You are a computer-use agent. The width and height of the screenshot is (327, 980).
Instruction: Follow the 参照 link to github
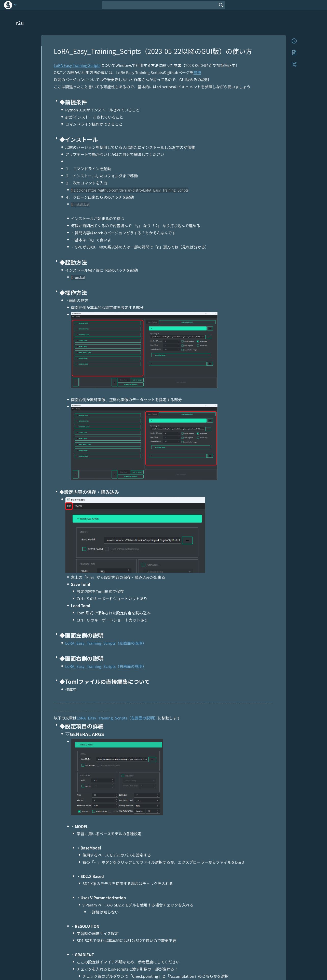point(197,73)
